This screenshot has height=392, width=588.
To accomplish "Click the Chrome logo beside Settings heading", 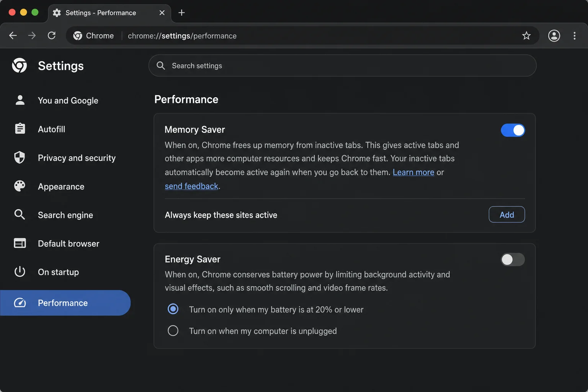I will pyautogui.click(x=20, y=65).
